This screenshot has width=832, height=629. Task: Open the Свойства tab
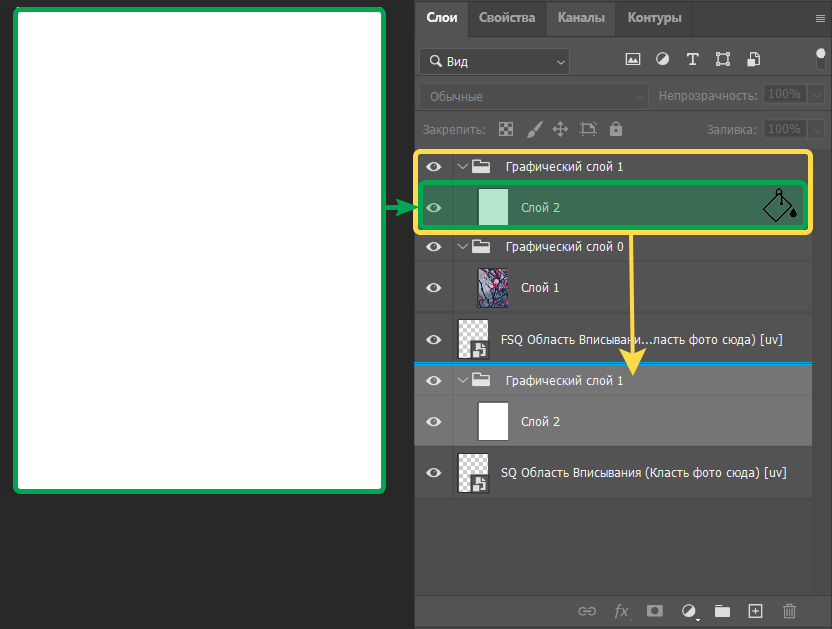pos(506,17)
